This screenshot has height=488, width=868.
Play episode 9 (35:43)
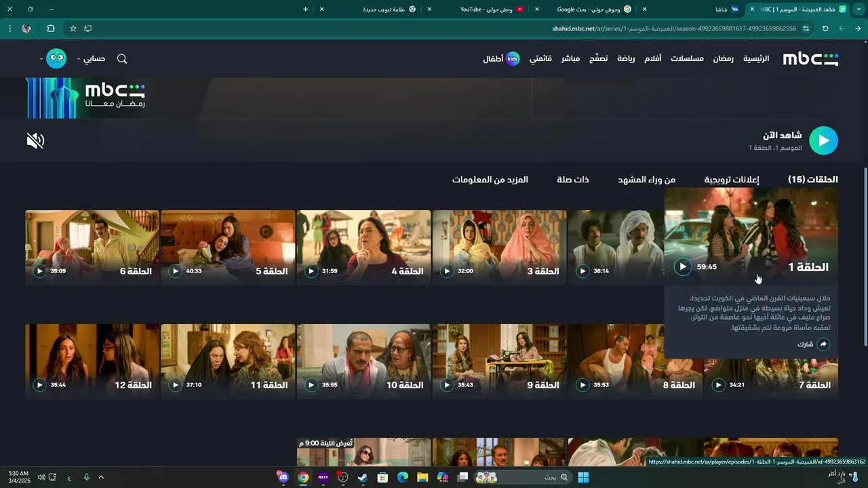coord(447,385)
